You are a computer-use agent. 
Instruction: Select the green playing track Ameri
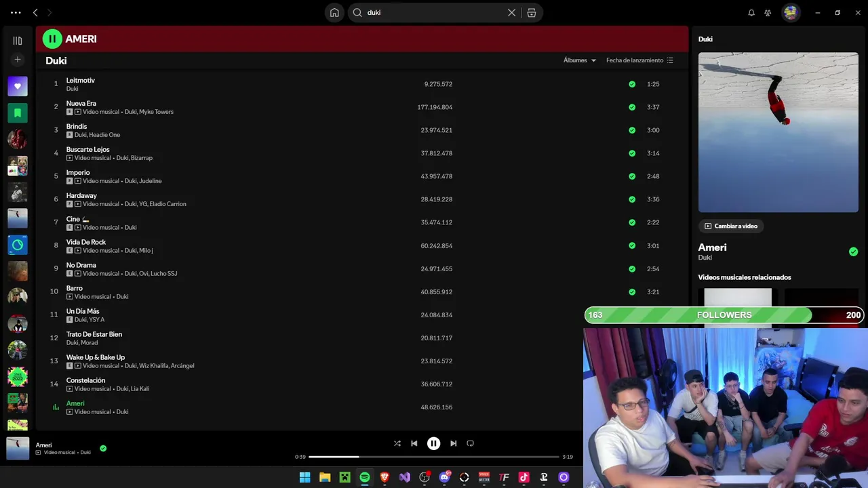coord(75,403)
